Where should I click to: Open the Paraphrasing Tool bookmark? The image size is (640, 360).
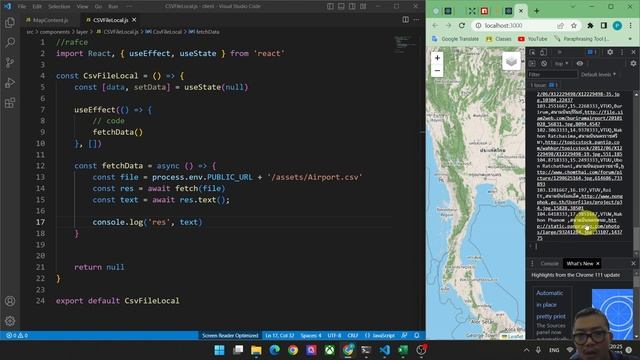pos(582,39)
